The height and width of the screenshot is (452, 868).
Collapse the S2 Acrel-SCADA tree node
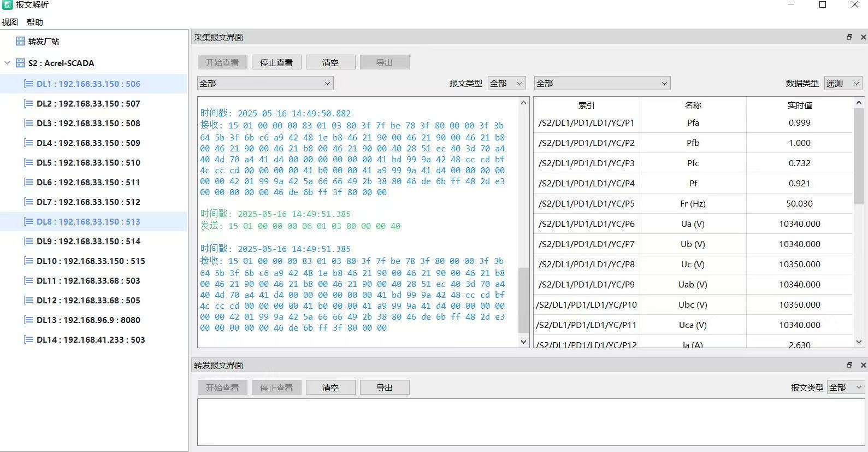(8, 63)
